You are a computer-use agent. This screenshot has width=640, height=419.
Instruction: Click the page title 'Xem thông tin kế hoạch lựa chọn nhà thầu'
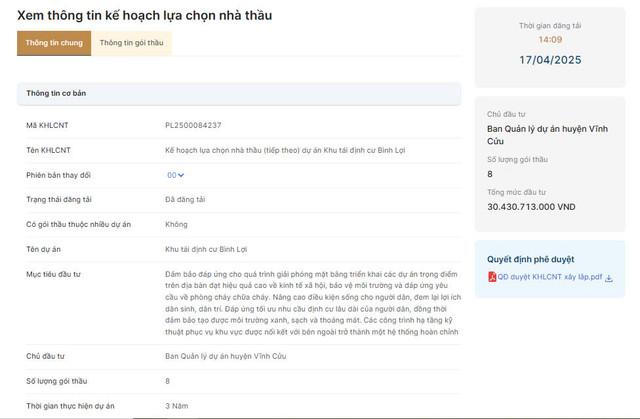pyautogui.click(x=144, y=15)
